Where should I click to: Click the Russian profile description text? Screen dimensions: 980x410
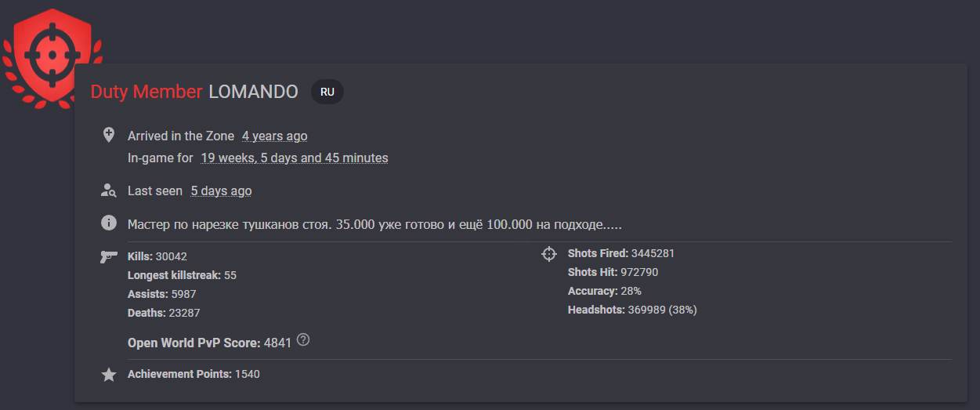point(375,224)
